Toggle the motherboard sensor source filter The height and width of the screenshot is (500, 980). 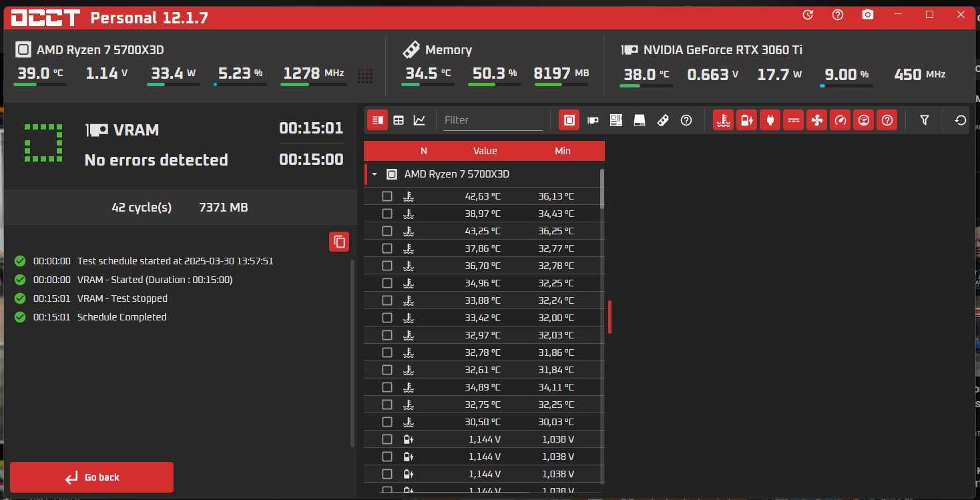tap(616, 120)
